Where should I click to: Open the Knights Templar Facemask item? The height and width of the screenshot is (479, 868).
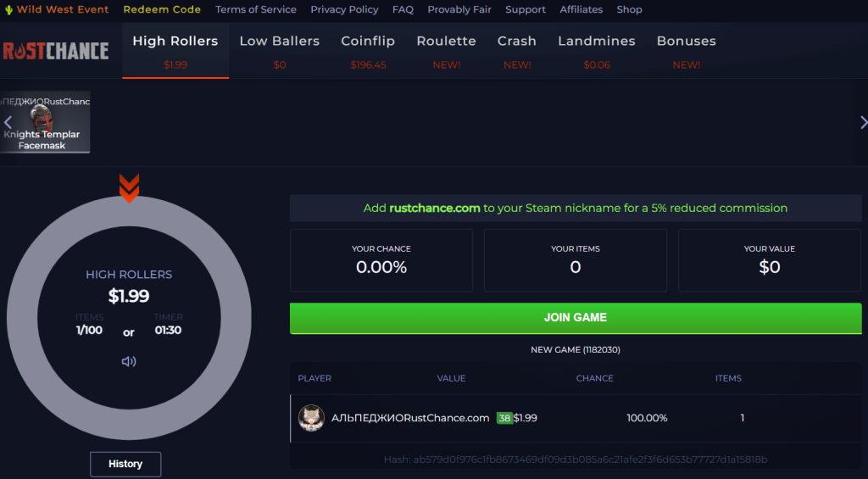tap(45, 122)
